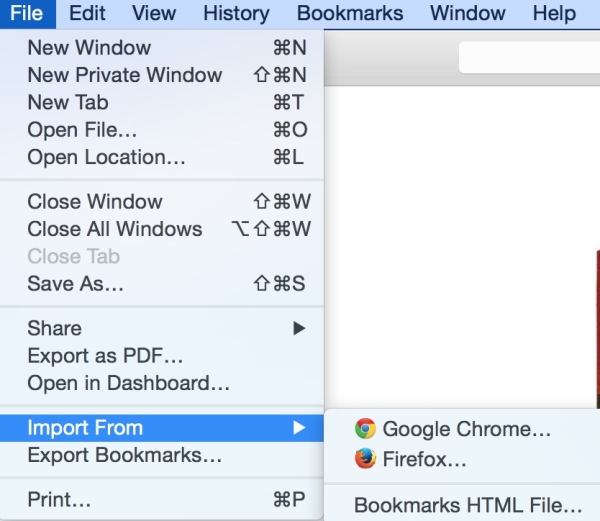Select Open Location… menu entry
The height and width of the screenshot is (521, 600).
click(x=106, y=157)
